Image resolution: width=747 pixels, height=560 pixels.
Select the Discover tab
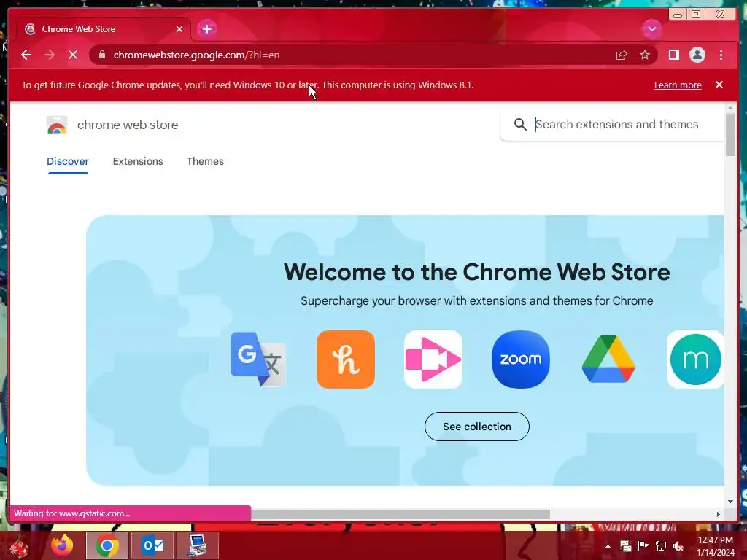[68, 161]
